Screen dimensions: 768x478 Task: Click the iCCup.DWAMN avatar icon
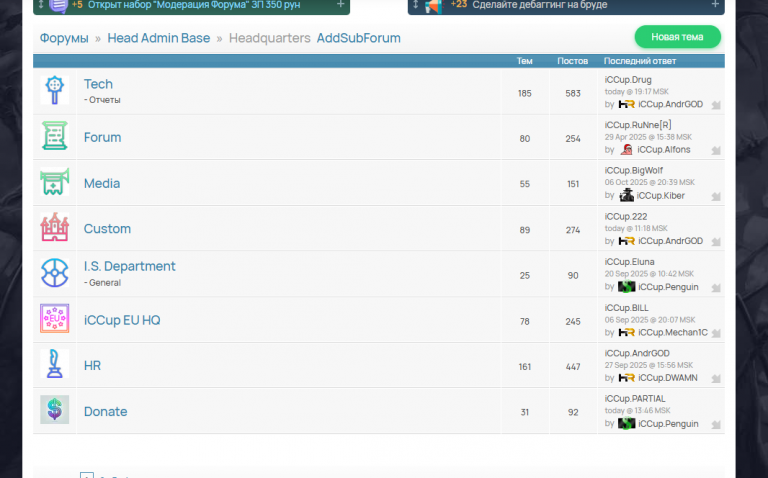[x=626, y=378]
